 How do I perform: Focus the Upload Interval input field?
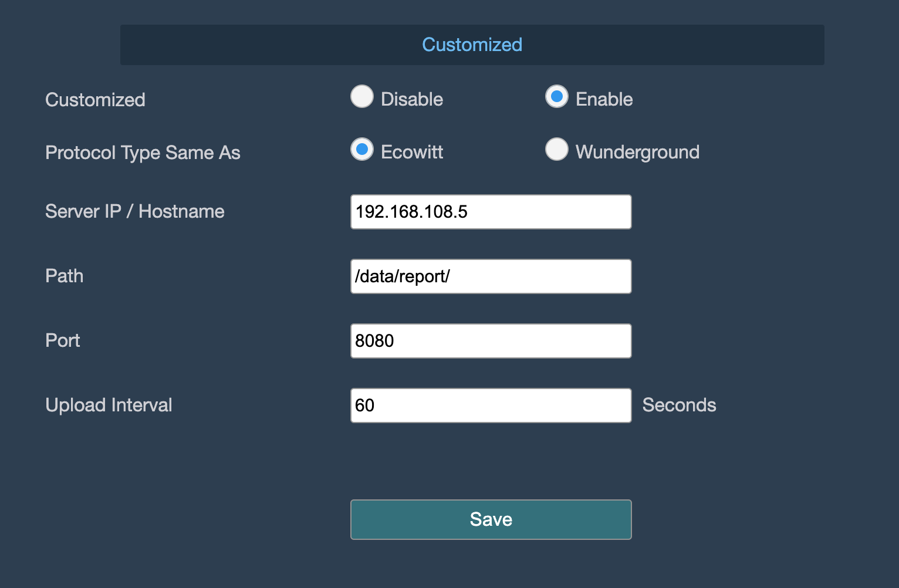point(491,405)
